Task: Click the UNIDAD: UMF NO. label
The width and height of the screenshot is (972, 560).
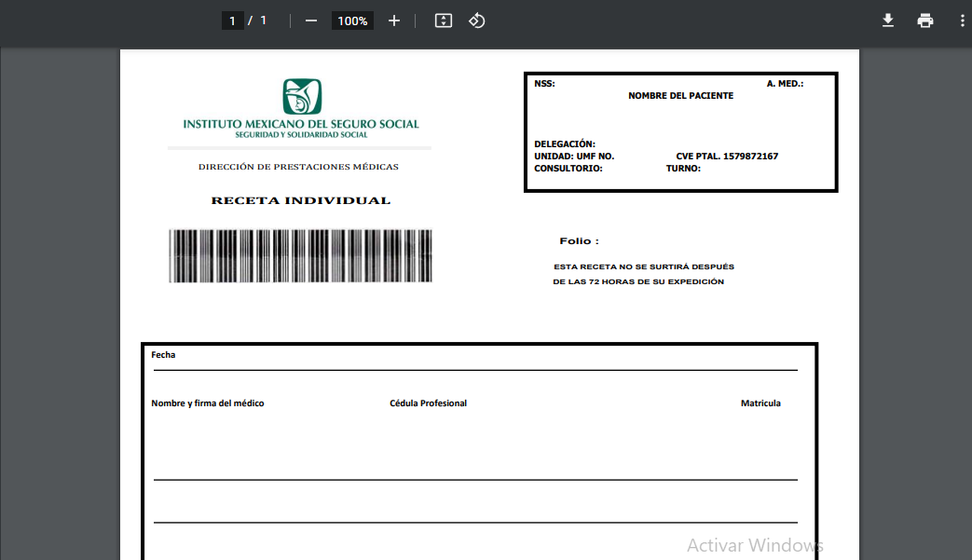Action: click(574, 157)
